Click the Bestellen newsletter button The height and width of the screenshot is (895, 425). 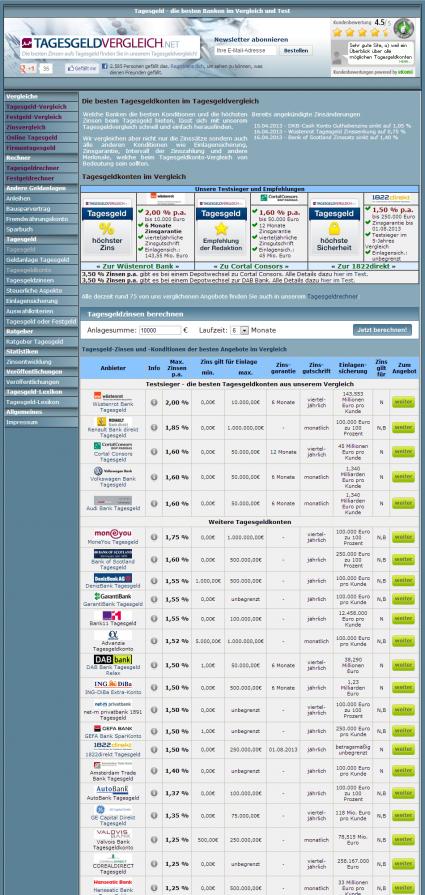(x=296, y=51)
